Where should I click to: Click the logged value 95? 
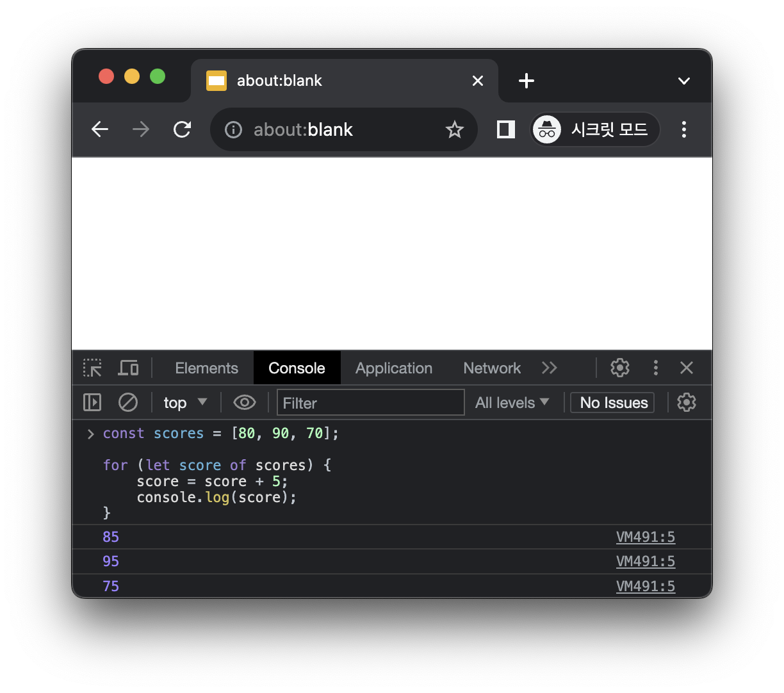point(111,561)
